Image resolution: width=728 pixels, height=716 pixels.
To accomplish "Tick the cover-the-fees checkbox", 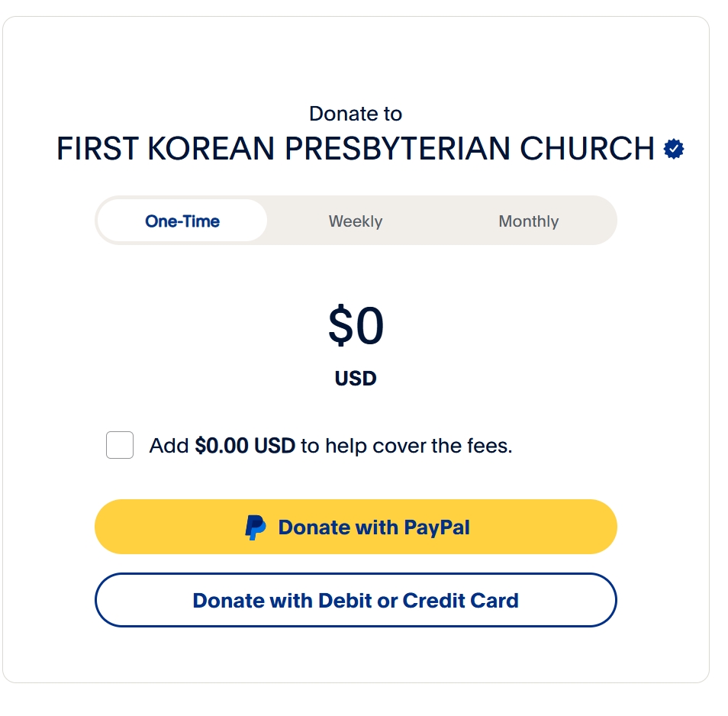I will [x=120, y=445].
